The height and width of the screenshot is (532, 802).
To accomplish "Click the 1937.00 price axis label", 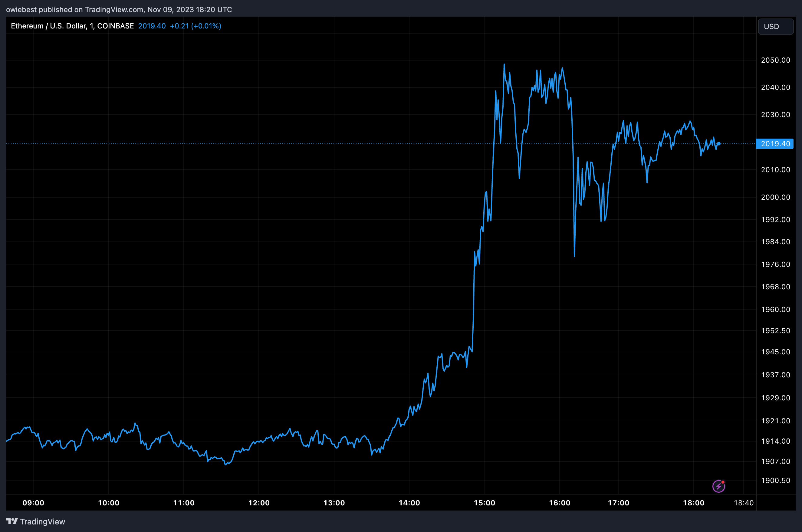I will 776,375.
